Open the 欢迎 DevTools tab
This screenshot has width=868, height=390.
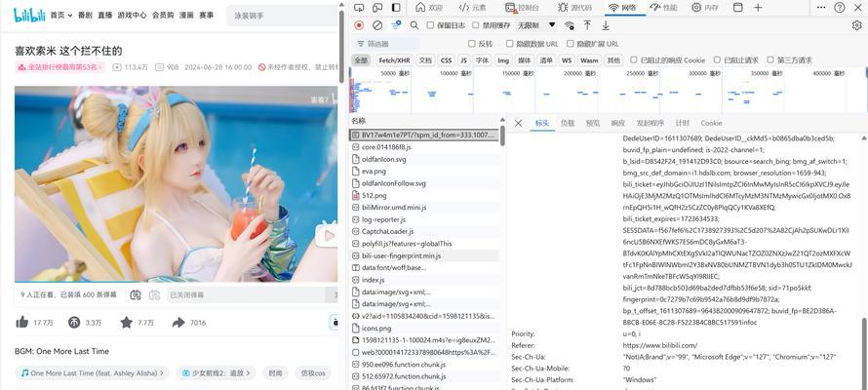pyautogui.click(x=429, y=8)
